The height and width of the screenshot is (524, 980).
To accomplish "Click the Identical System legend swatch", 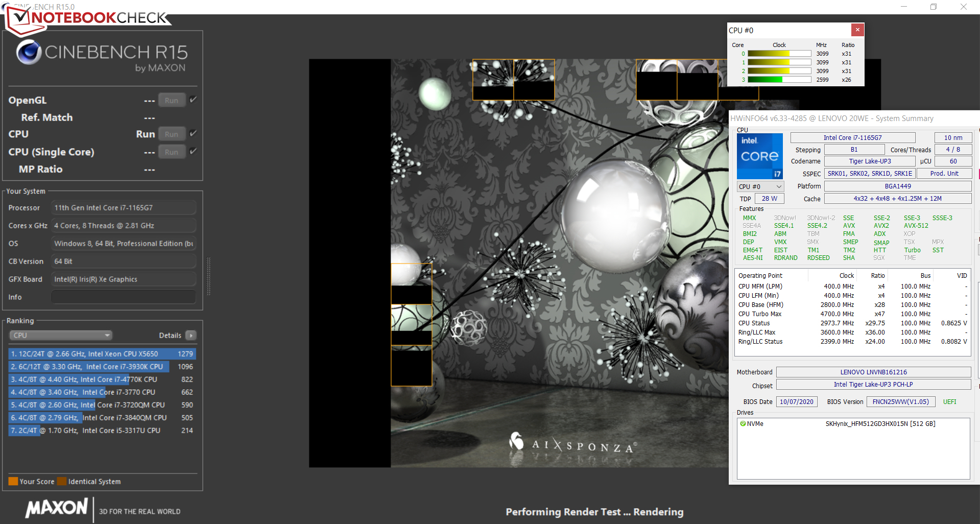I will tap(62, 481).
